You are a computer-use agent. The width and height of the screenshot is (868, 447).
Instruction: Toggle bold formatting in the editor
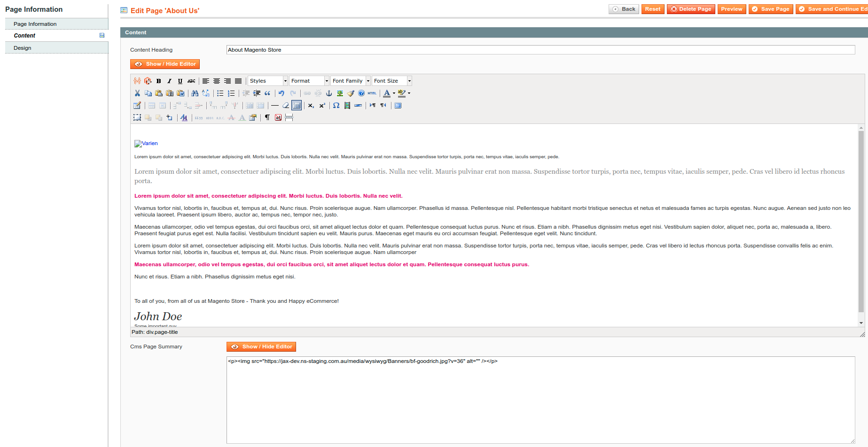(158, 81)
